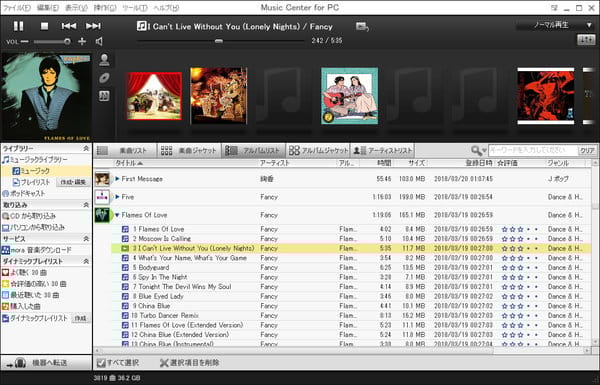Viewport: 600px width, 385px height.
Task: Open the search magnifier options
Action: (x=479, y=150)
